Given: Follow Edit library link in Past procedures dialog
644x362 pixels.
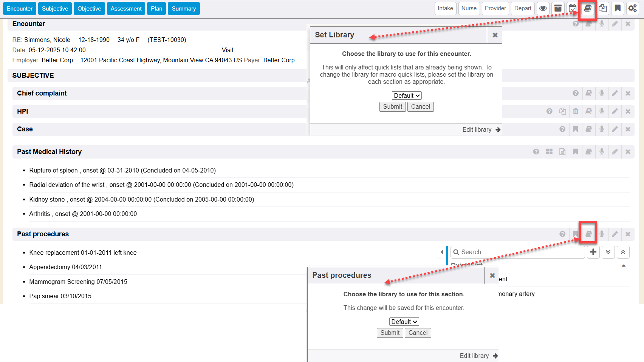Looking at the screenshot, I should 478,356.
